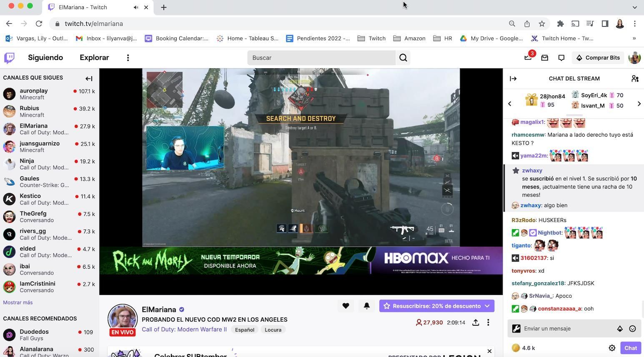Image resolution: width=644 pixels, height=357 pixels.
Task: Open the Chrome tab search chevron
Action: pyautogui.click(x=634, y=7)
